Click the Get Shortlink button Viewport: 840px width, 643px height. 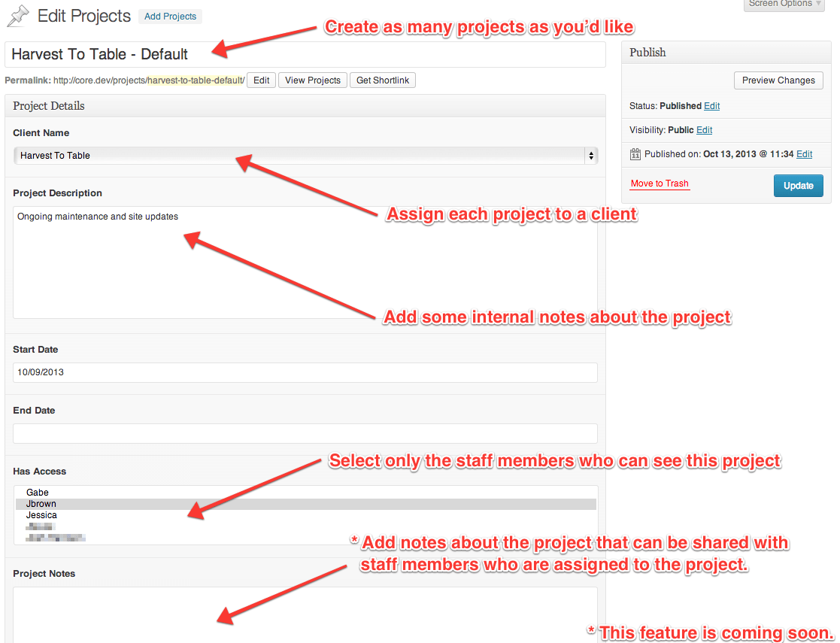pos(382,80)
